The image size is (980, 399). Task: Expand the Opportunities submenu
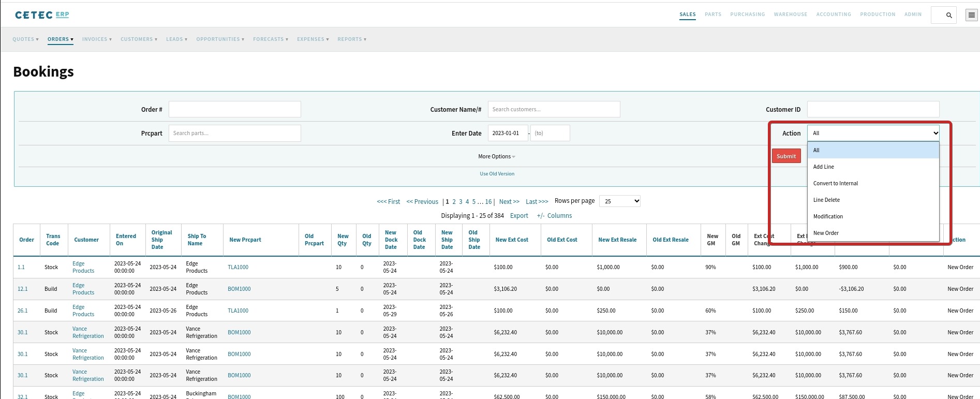(220, 39)
